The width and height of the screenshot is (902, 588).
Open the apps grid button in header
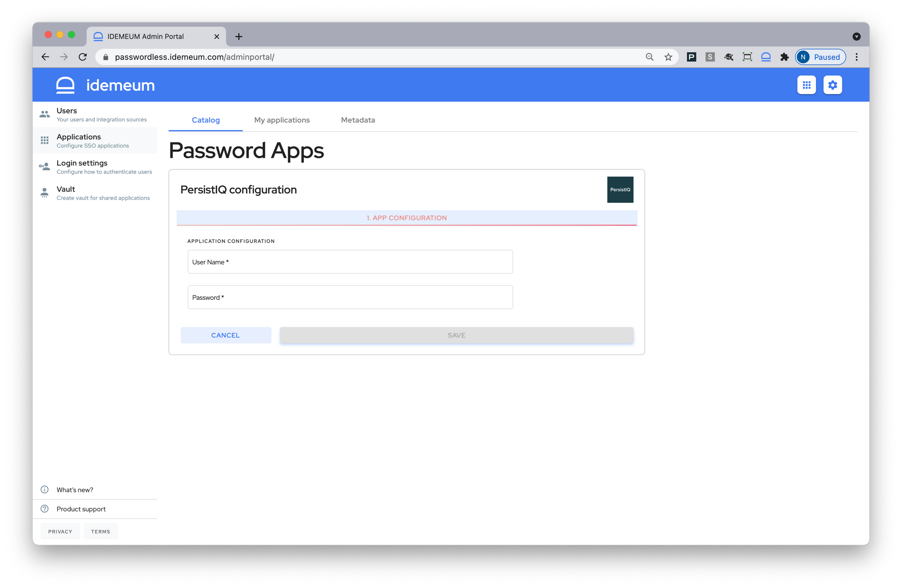pyautogui.click(x=806, y=85)
